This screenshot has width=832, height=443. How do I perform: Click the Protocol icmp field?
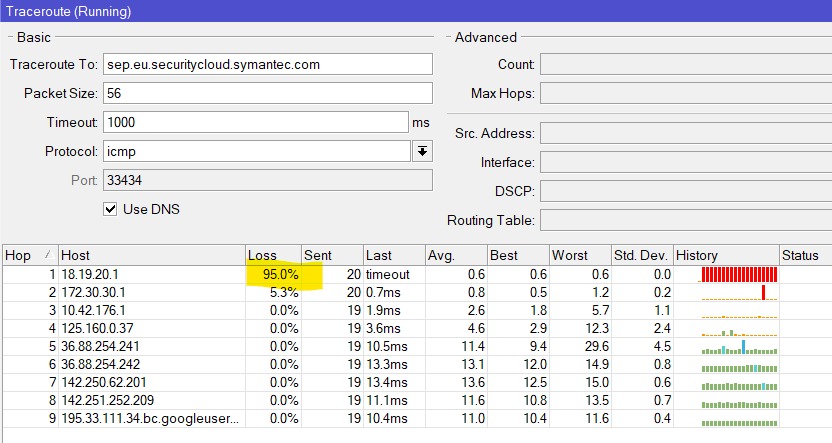256,151
